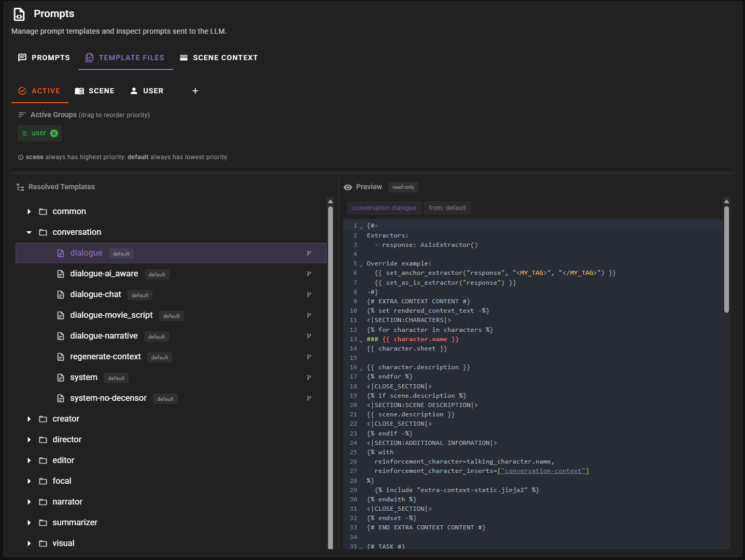Viewport: 745px width, 560px height.
Task: Click the Prompts page header icon
Action: pyautogui.click(x=19, y=14)
